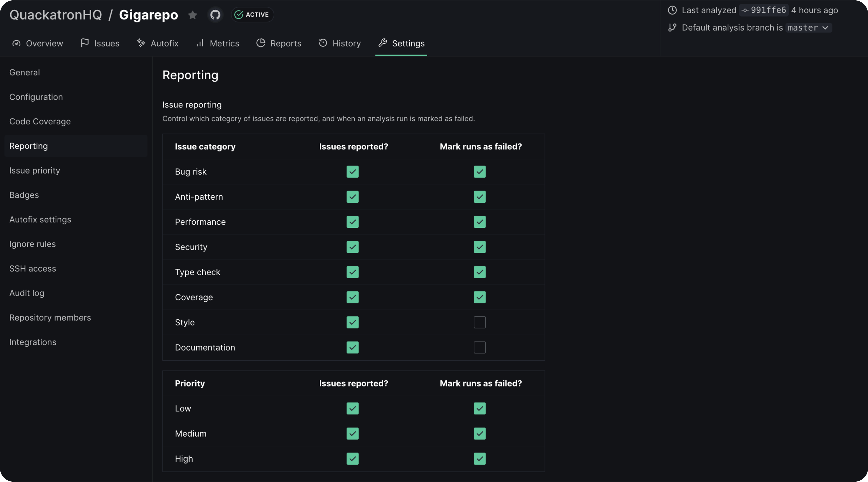The width and height of the screenshot is (868, 482).
Task: Uncheck issues reported for Bug risk
Action: point(352,172)
